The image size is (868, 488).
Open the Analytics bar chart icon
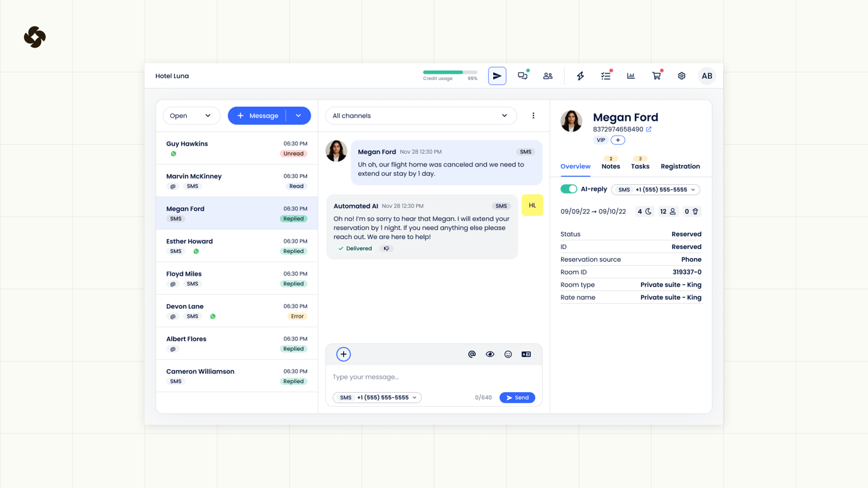630,76
